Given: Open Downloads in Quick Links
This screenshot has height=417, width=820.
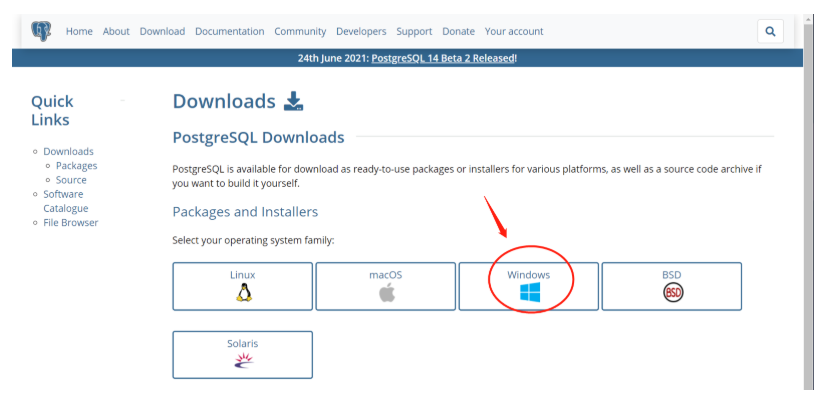Looking at the screenshot, I should click(68, 151).
